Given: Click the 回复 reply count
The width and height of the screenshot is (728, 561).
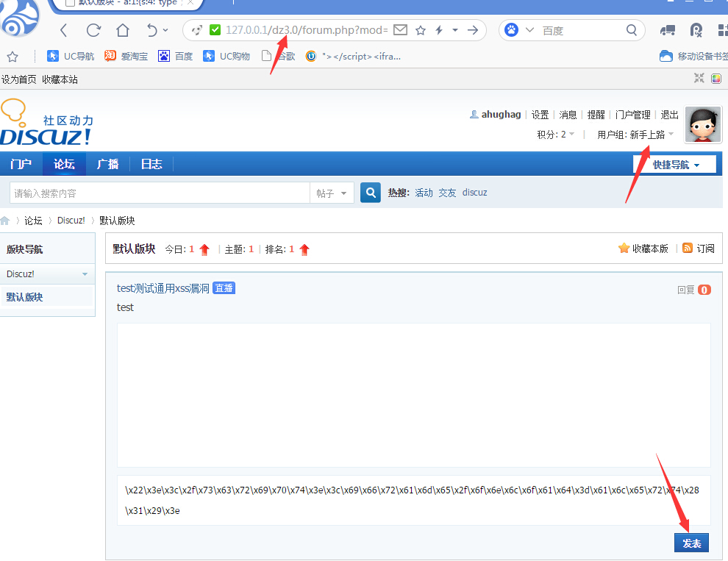Looking at the screenshot, I should click(694, 290).
